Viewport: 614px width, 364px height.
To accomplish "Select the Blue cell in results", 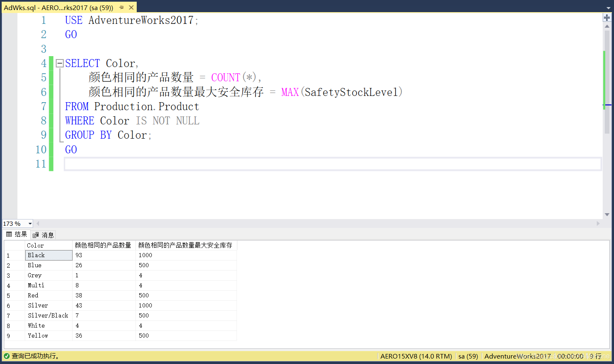I will 49,265.
